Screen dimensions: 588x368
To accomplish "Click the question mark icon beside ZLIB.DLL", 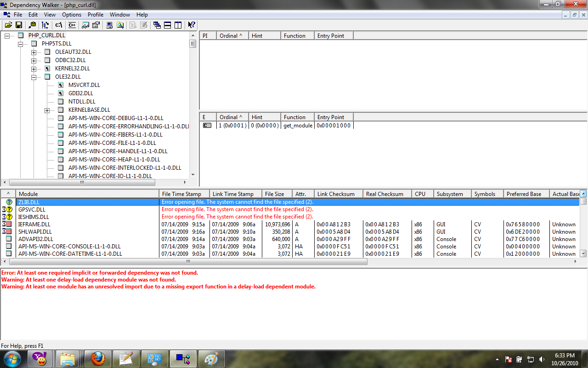I will click(x=9, y=202).
